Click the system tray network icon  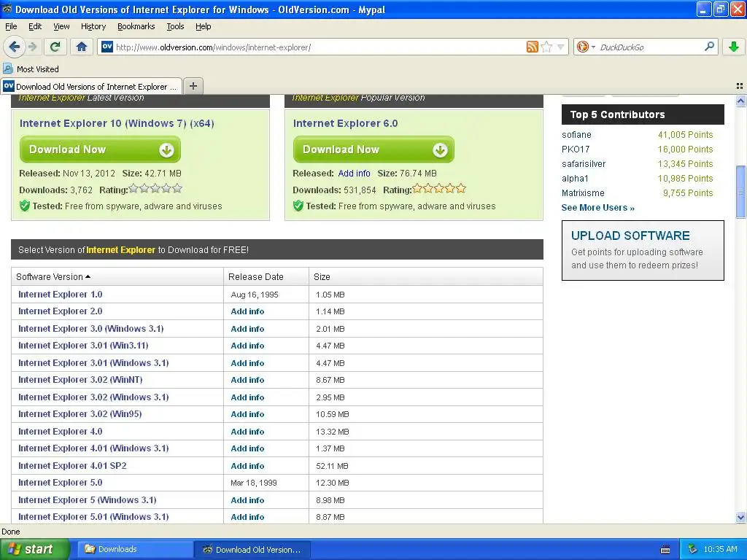pyautogui.click(x=692, y=549)
